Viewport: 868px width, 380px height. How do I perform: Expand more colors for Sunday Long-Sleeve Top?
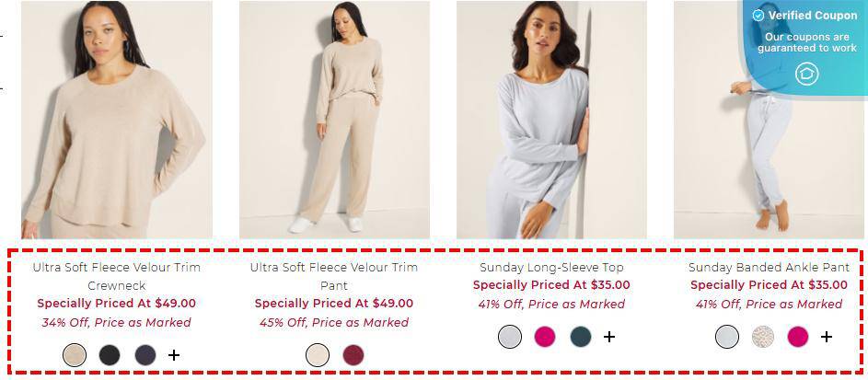[x=609, y=337]
